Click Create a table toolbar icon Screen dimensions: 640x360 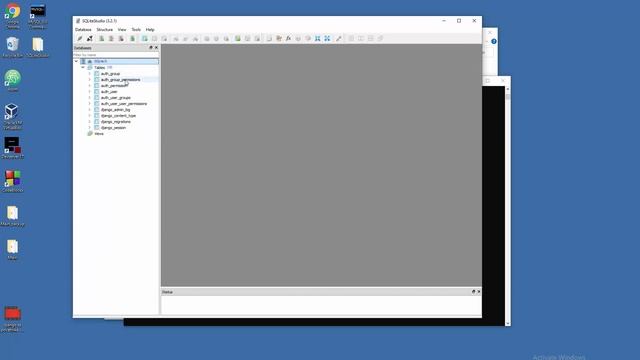(x=144, y=38)
